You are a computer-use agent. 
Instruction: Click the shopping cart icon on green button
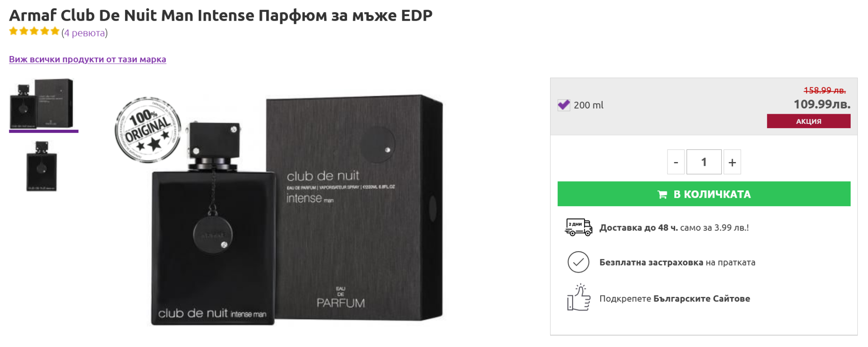click(662, 194)
